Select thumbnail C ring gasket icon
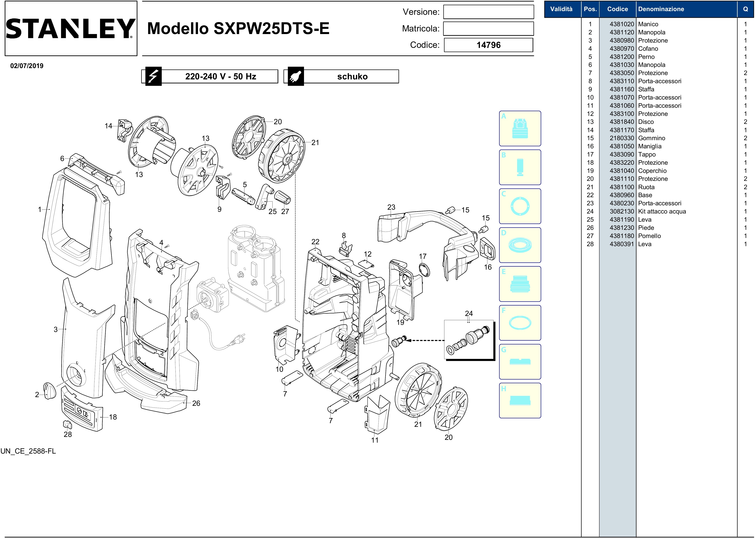The height and width of the screenshot is (538, 756). [520, 206]
